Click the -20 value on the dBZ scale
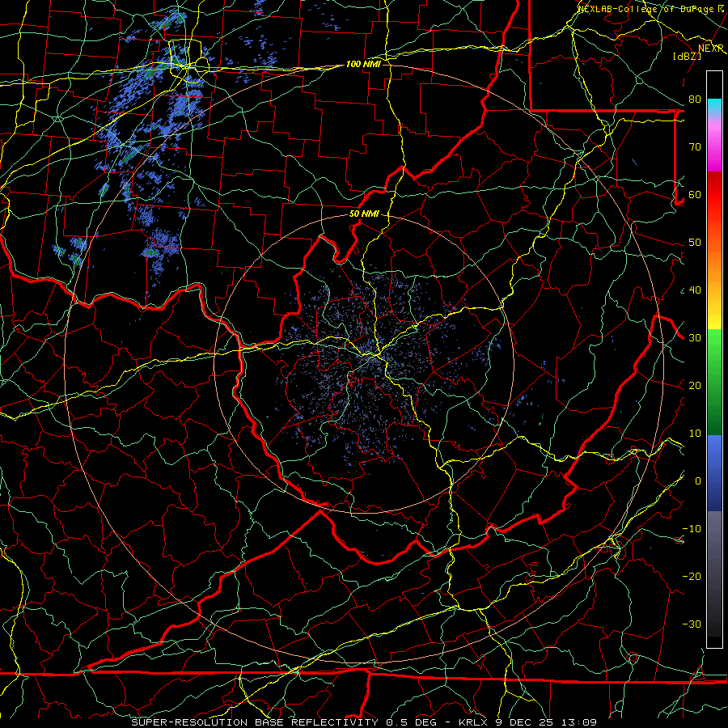Screen dimensions: 728x728 pyautogui.click(x=692, y=576)
